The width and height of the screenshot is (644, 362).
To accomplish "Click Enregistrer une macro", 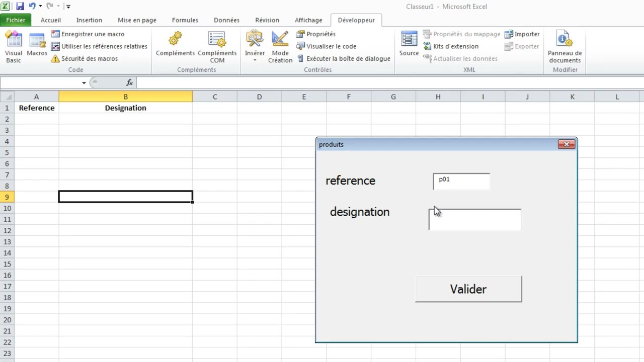I will 88,34.
